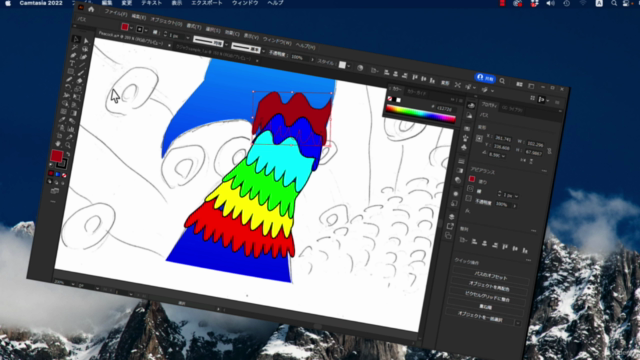Click the opacity icon in Appearance section

[x=469, y=199]
